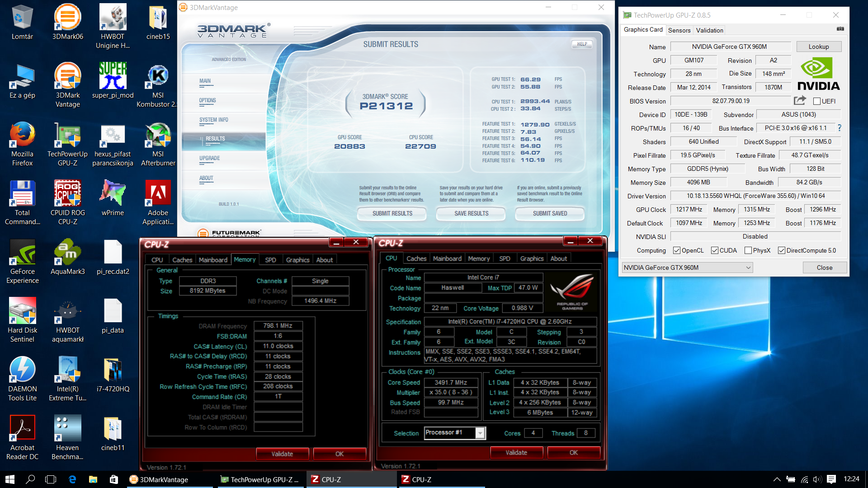Open the pi_rec.dat2 file icon
This screenshot has height=488, width=868.
point(113,258)
